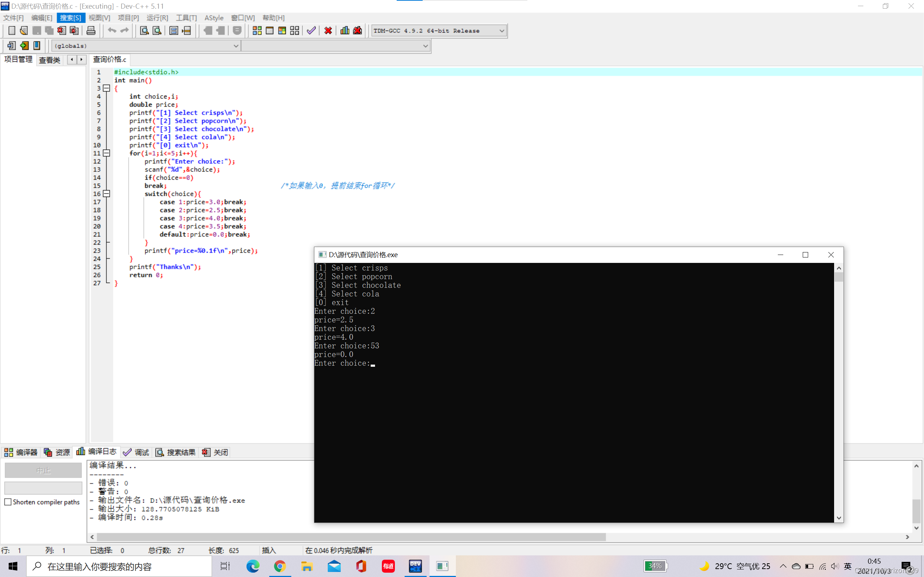Click the new file toolbar icon
The height and width of the screenshot is (577, 924).
point(12,31)
